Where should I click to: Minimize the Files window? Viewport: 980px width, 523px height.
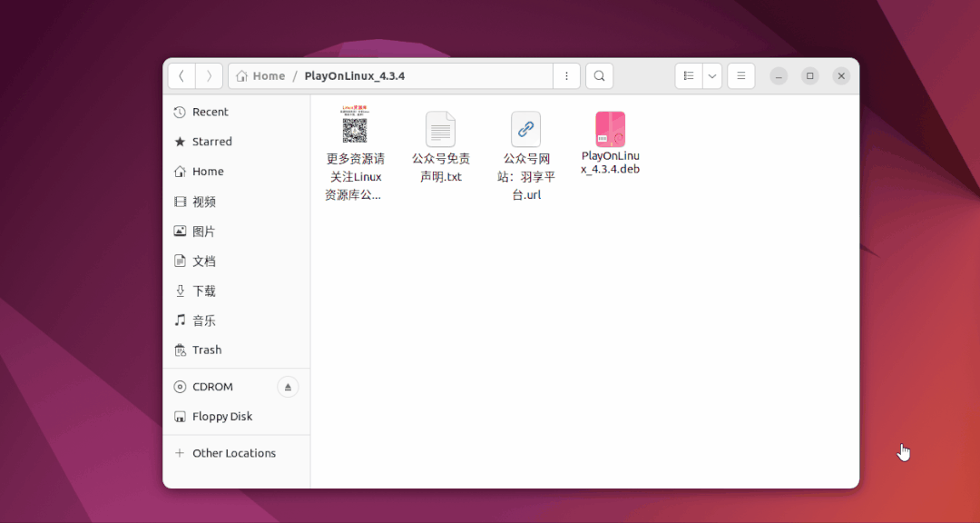(x=779, y=75)
